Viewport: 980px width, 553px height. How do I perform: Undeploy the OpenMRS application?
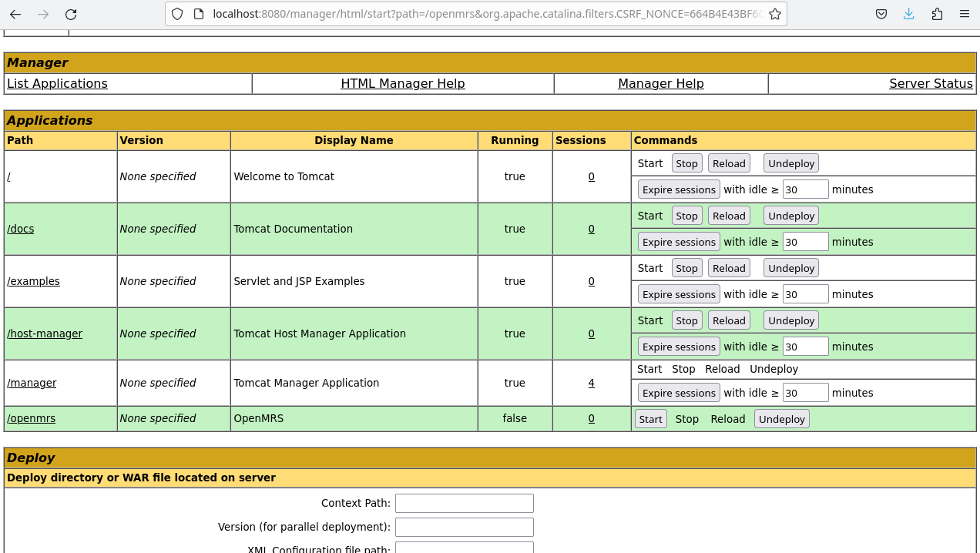click(x=782, y=419)
